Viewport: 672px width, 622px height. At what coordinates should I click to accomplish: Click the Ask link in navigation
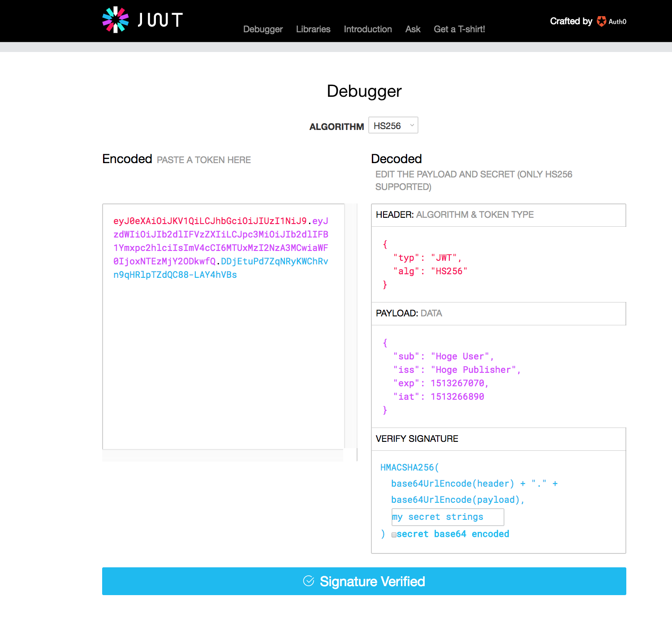pyautogui.click(x=413, y=29)
